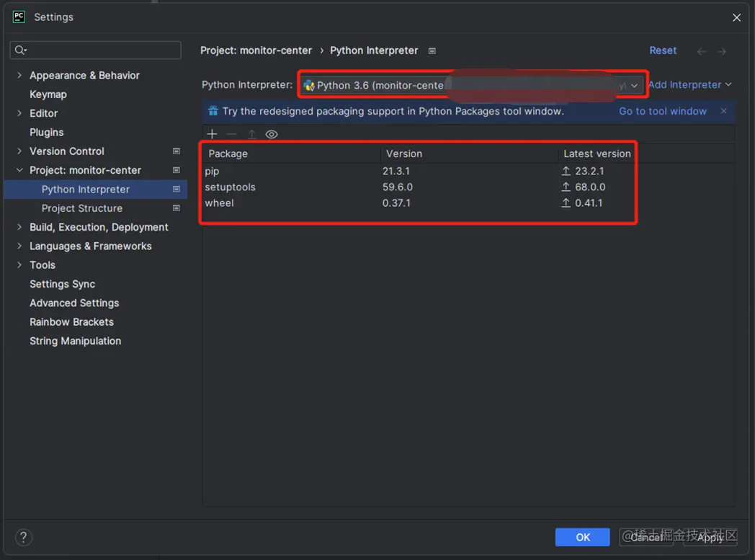Screen dimensions: 755x560
Task: Close the Settings dialog
Action: [x=736, y=17]
